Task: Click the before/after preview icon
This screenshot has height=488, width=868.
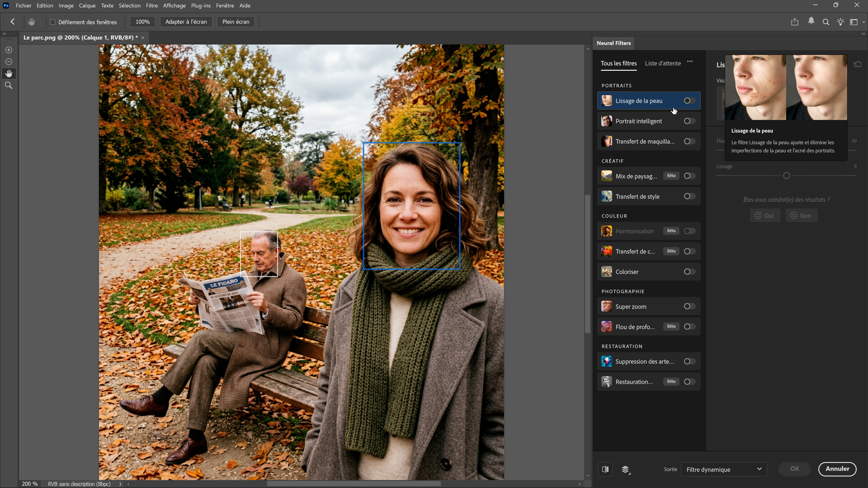Action: (x=605, y=469)
